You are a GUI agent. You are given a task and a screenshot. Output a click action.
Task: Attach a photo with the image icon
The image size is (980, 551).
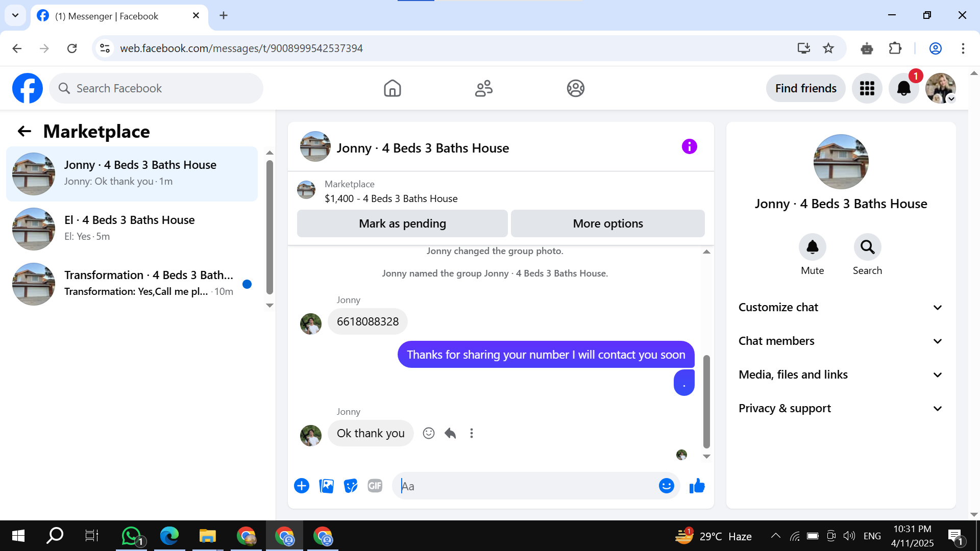coord(326,486)
